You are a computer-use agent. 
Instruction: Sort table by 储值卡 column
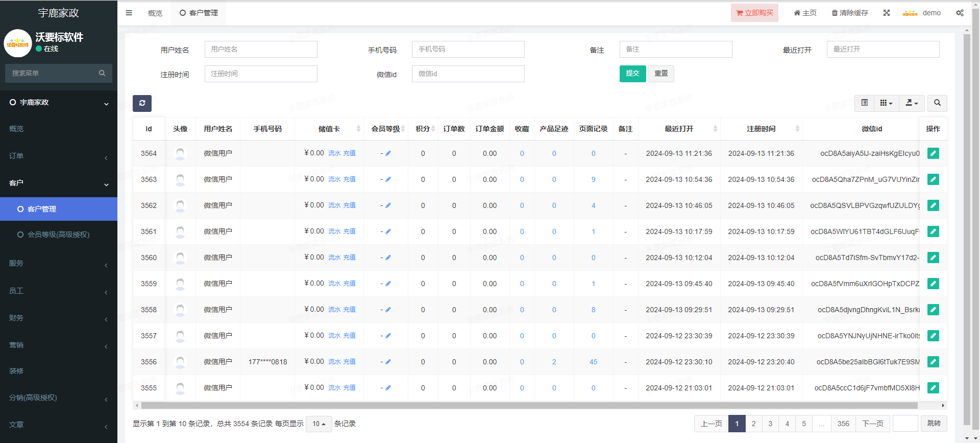(329, 129)
